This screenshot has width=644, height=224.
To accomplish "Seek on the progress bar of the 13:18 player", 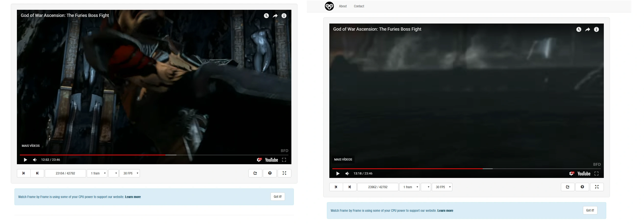I will 467,169.
